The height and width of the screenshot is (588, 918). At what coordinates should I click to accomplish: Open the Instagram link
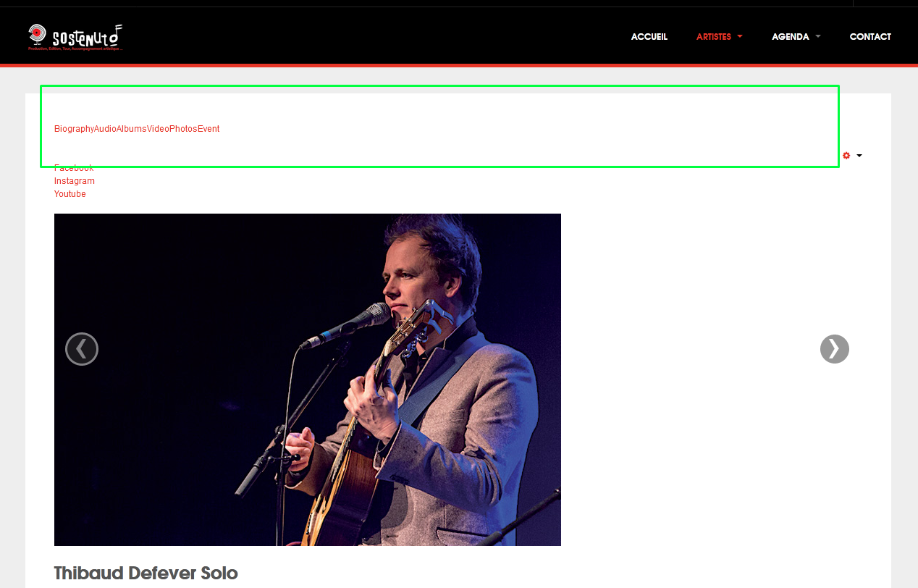[x=75, y=181]
